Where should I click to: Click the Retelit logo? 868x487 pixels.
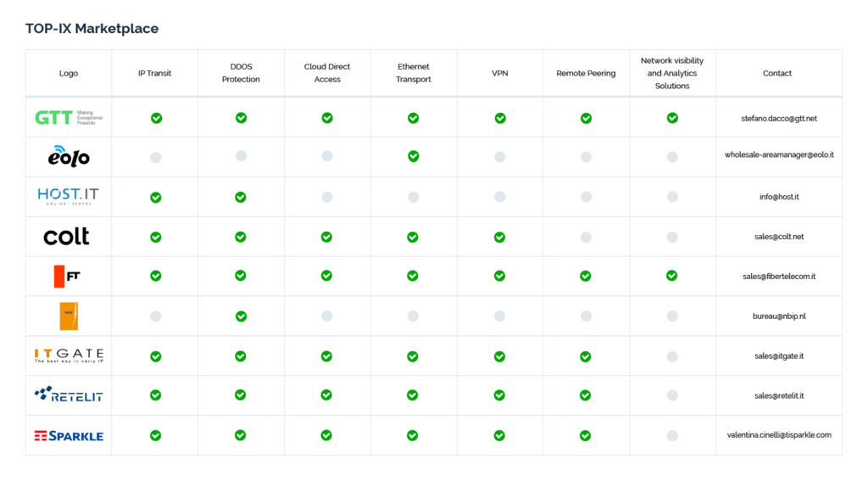[x=69, y=395]
